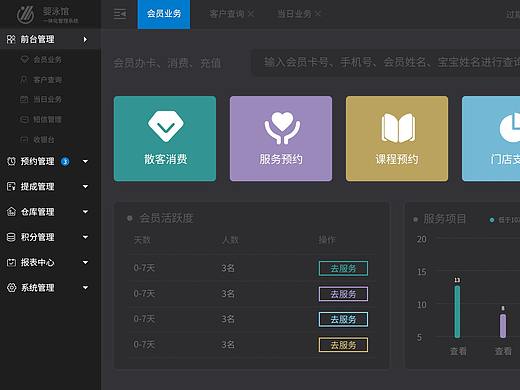Image resolution: width=520 pixels, height=390 pixels.
Task: Open the 课程预约 card
Action: pyautogui.click(x=397, y=139)
